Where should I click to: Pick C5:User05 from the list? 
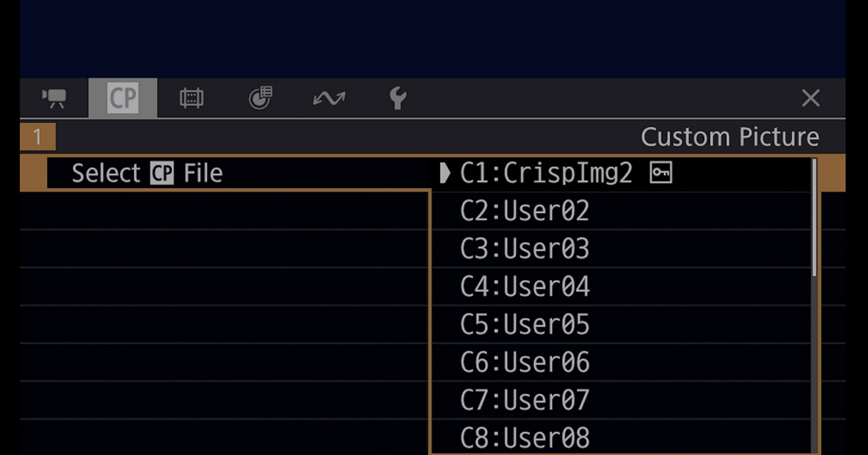tap(524, 324)
